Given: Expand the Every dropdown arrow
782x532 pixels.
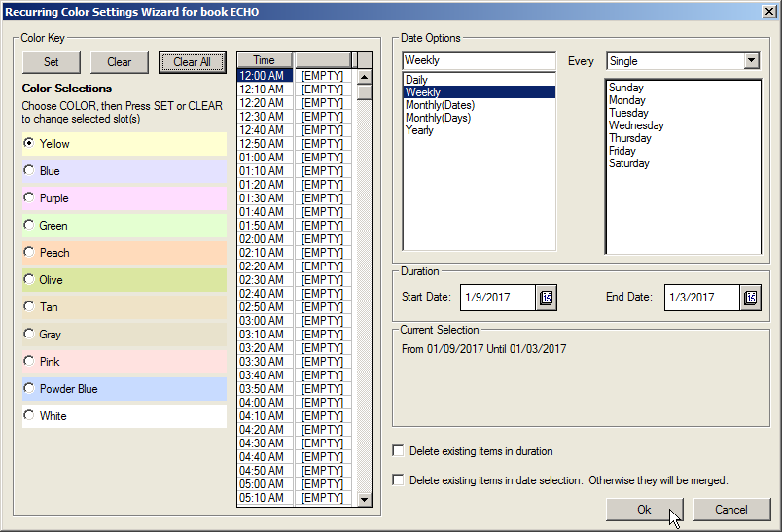Looking at the screenshot, I should (x=750, y=60).
